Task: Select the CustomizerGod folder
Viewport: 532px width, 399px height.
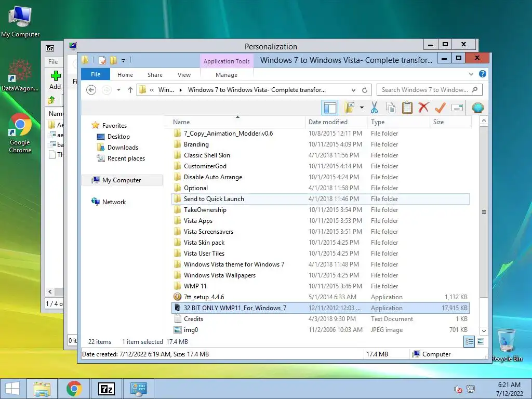Action: 320,166
